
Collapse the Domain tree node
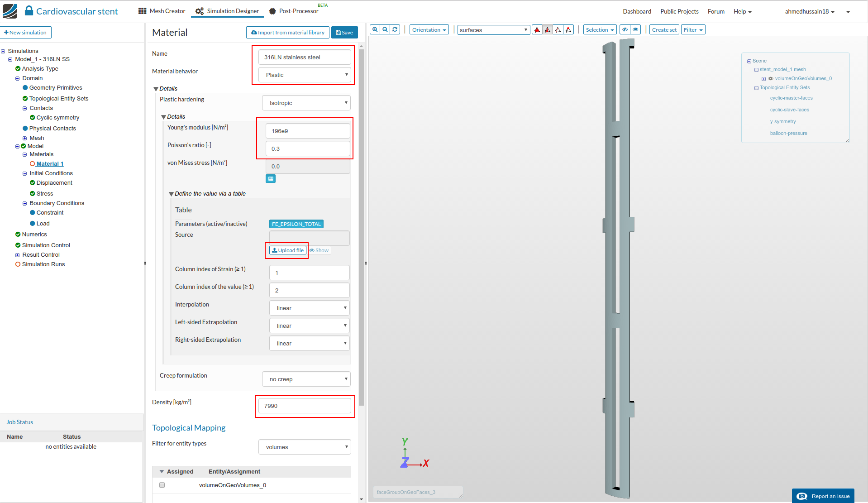[x=18, y=79]
